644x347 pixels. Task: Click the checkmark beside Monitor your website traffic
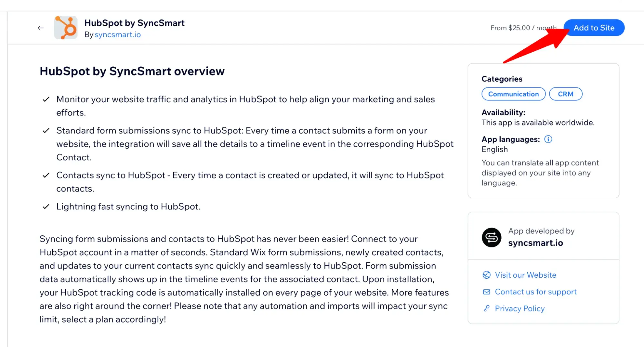click(46, 99)
